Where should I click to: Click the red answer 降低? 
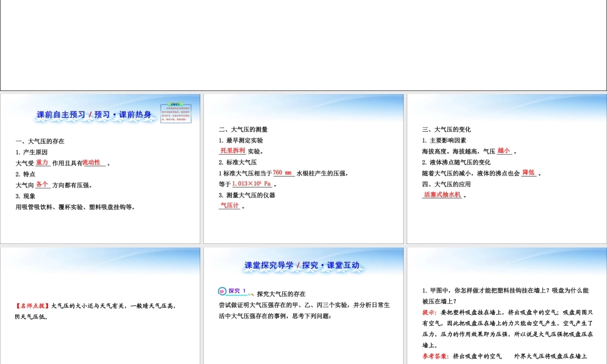point(528,173)
